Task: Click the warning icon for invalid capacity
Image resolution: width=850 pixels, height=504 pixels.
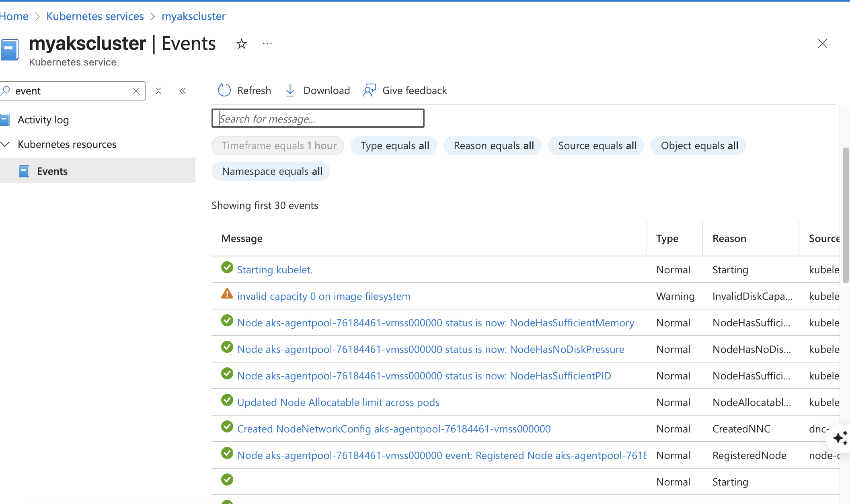Action: coord(227,294)
